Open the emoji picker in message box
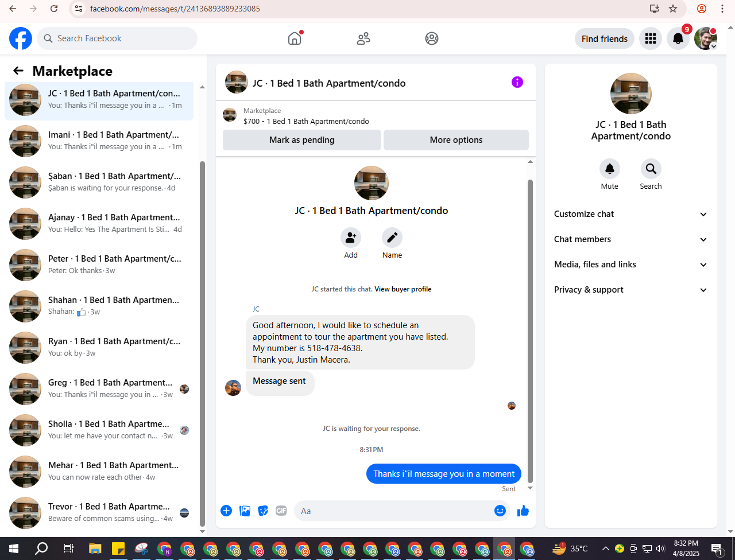735x560 pixels. coord(500,511)
